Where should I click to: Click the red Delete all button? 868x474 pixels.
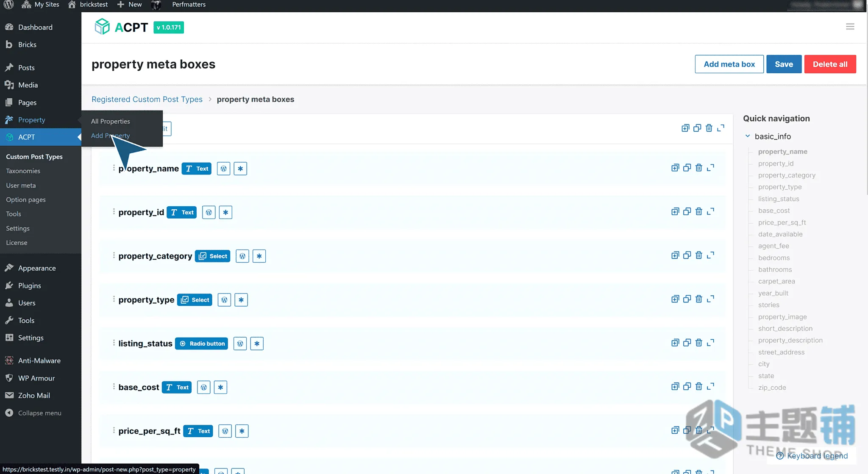(x=830, y=64)
